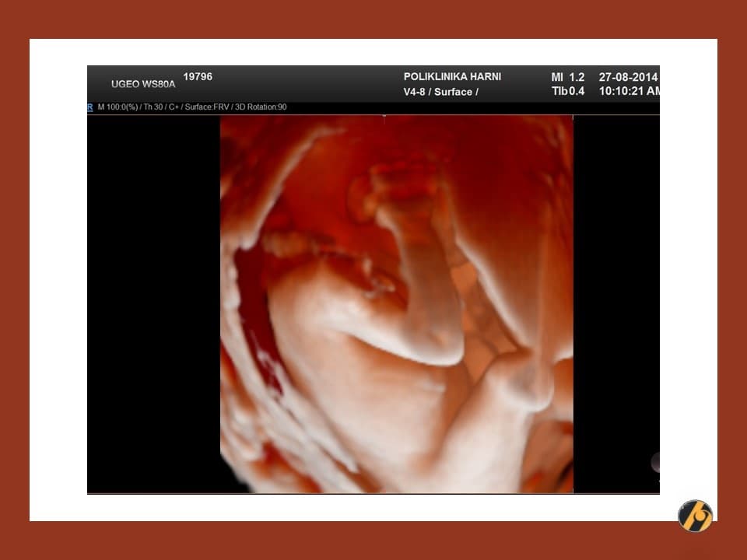Click the 3D Rotation:90 parameter
Viewport: 747px width, 560px height.
[x=262, y=107]
